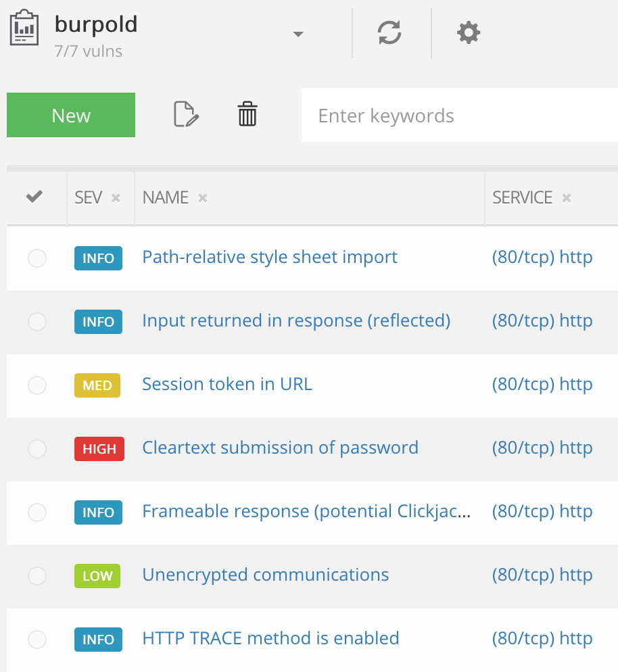Click service link for Session token in URL
Screen dimensions: 618x672
(542, 384)
